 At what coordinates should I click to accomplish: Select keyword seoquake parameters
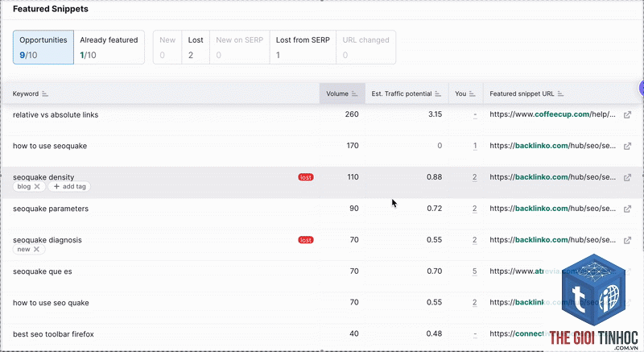pyautogui.click(x=51, y=209)
